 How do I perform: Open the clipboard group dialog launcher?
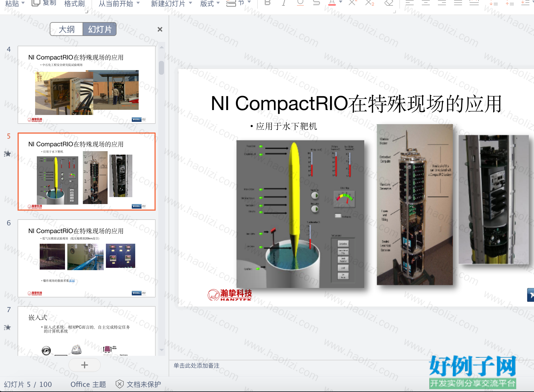87,11
